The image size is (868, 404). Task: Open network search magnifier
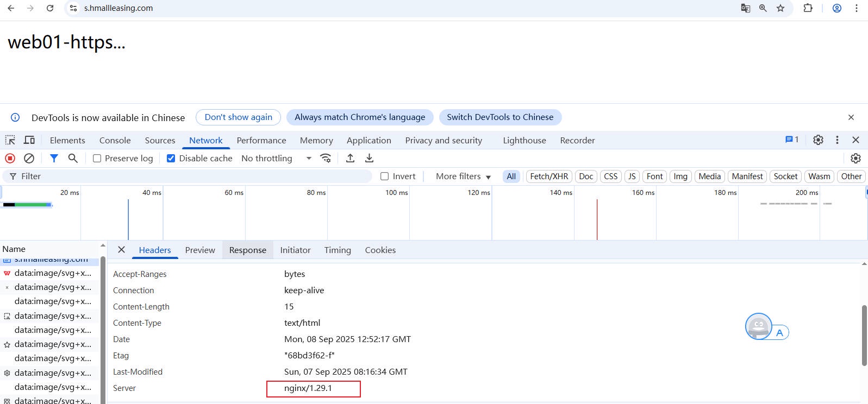click(73, 158)
